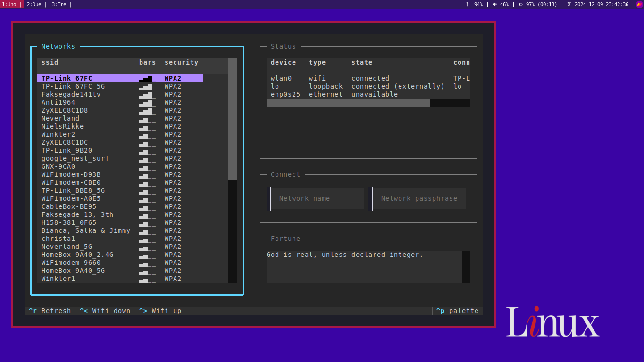
Task: Select the Neverland_5G network
Action: [120, 247]
